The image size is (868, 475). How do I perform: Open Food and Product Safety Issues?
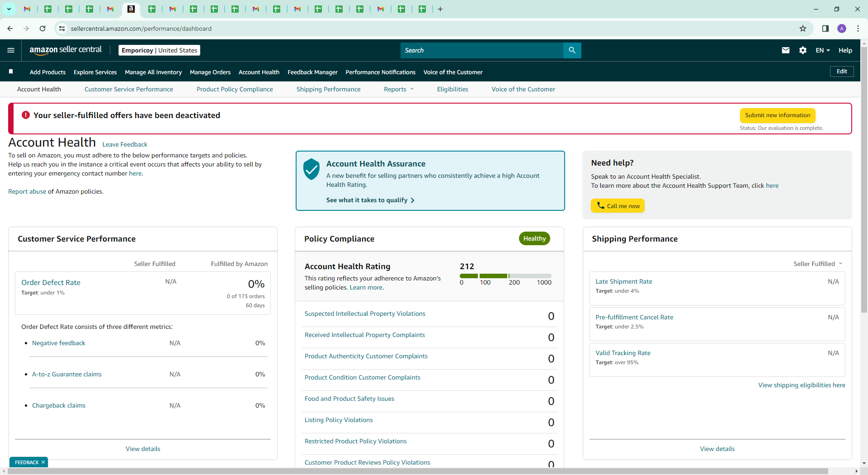[349, 399]
